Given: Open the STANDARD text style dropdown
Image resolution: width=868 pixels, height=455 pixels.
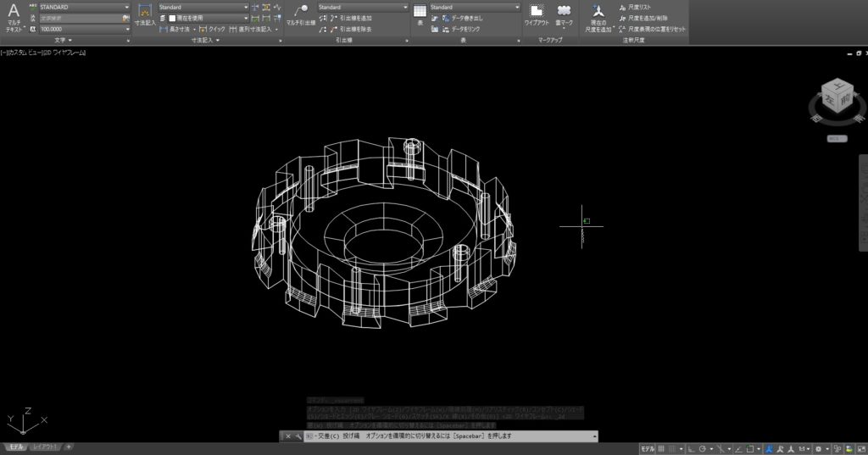Looking at the screenshot, I should point(85,7).
